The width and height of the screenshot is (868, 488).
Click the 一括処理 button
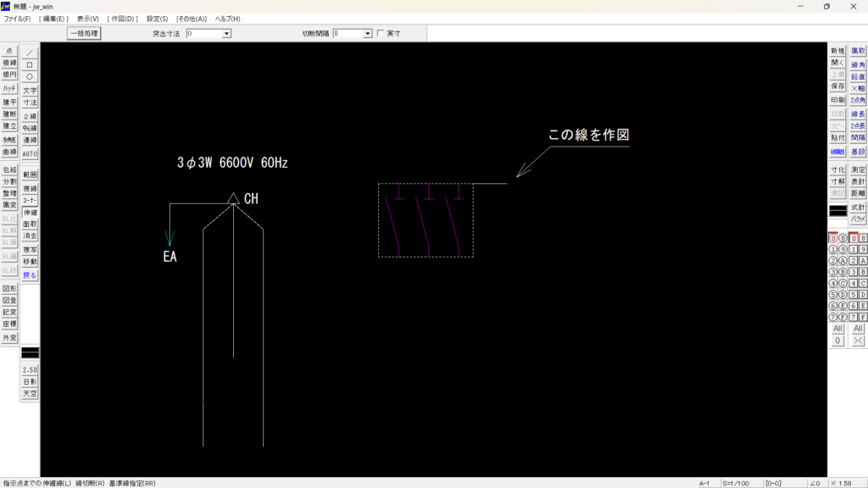click(84, 34)
